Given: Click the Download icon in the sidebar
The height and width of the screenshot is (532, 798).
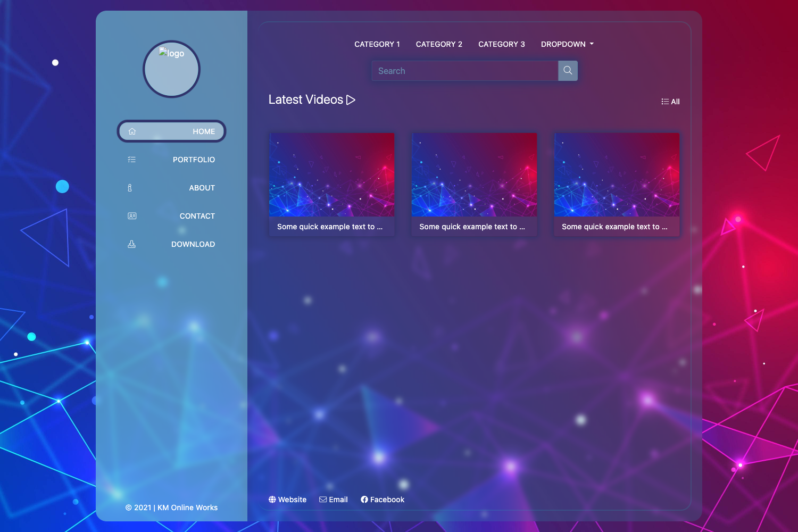Looking at the screenshot, I should pyautogui.click(x=131, y=244).
